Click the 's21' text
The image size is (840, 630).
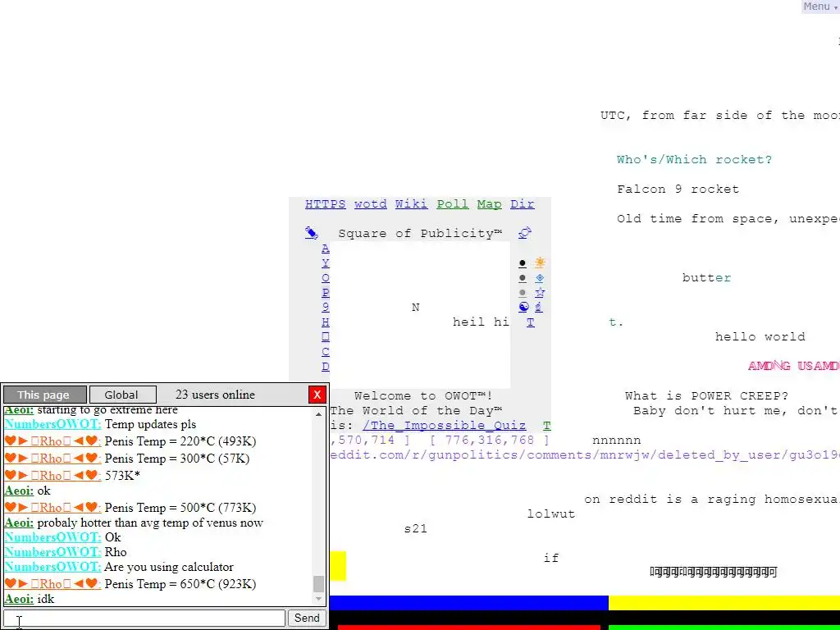[x=415, y=529]
